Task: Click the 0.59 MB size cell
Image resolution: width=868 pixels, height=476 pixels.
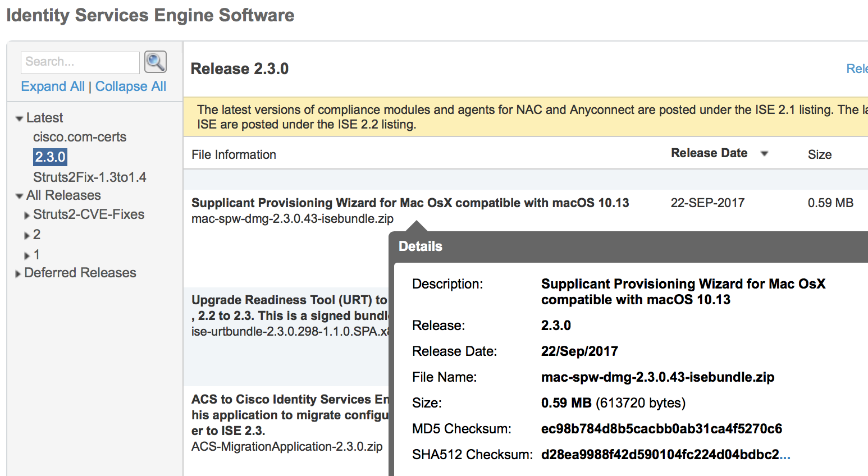Action: coord(830,203)
